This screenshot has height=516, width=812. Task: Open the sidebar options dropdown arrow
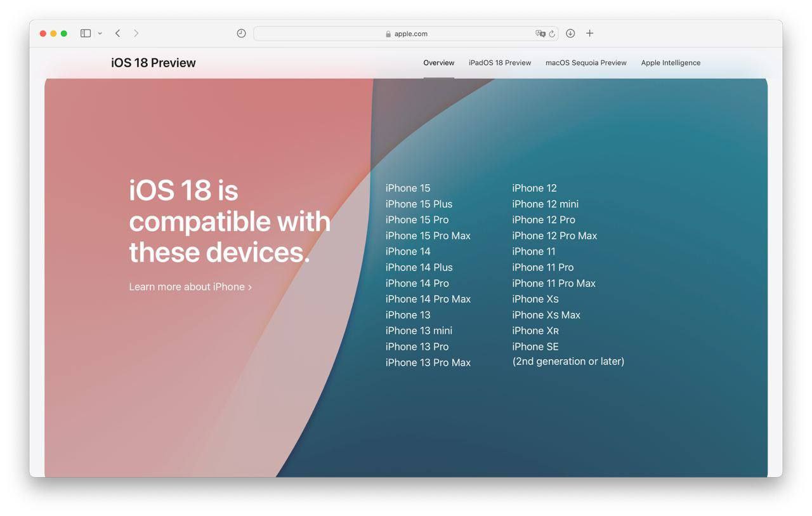pyautogui.click(x=100, y=34)
